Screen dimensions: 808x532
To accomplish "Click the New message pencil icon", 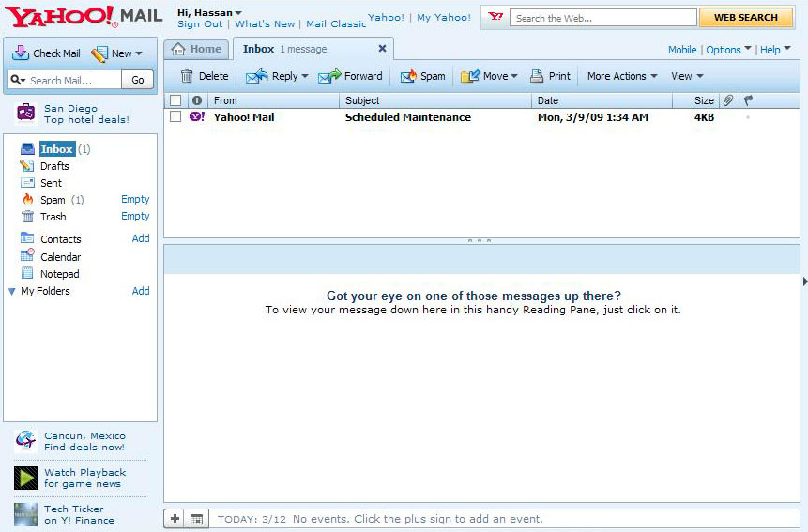I will 99,53.
